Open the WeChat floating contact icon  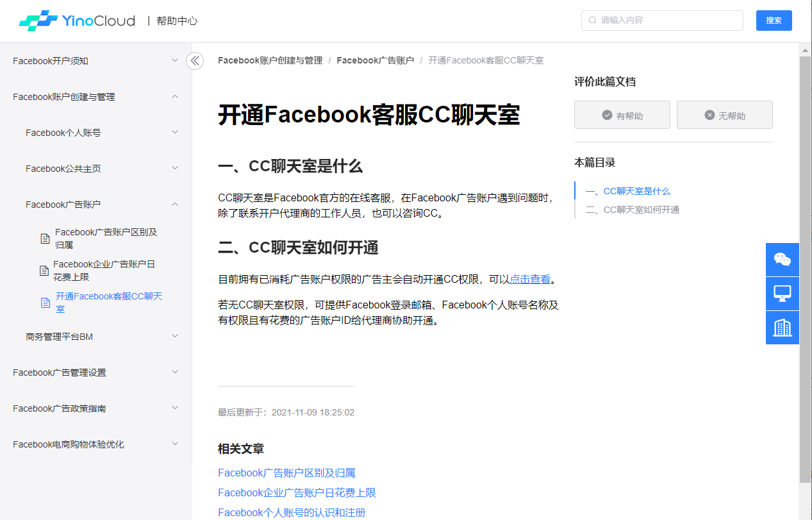782,260
